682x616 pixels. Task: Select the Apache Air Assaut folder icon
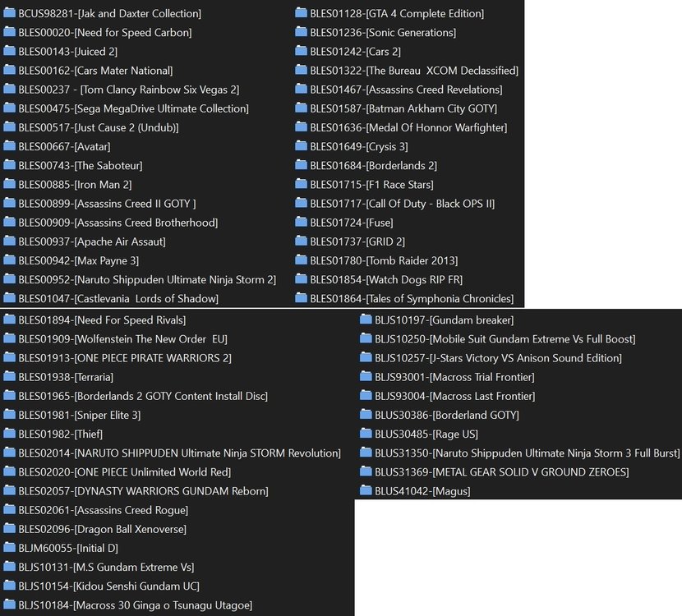(9, 241)
